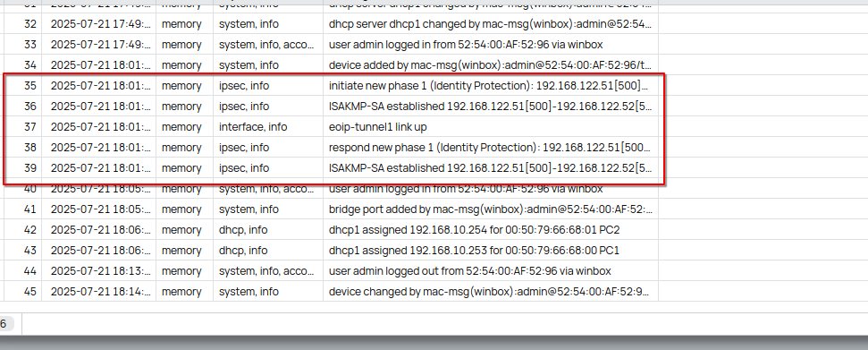
Task: Select 'respond new phase 1' ipsec message
Action: [x=490, y=148]
